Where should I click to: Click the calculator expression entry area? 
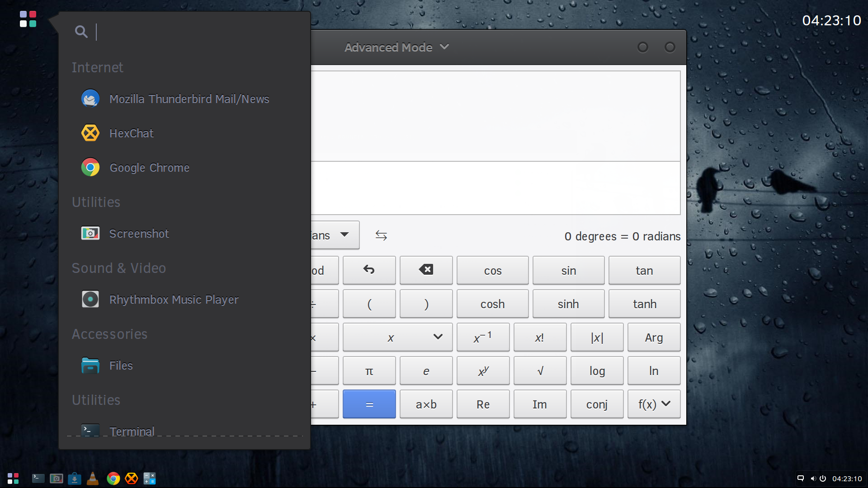pyautogui.click(x=495, y=188)
